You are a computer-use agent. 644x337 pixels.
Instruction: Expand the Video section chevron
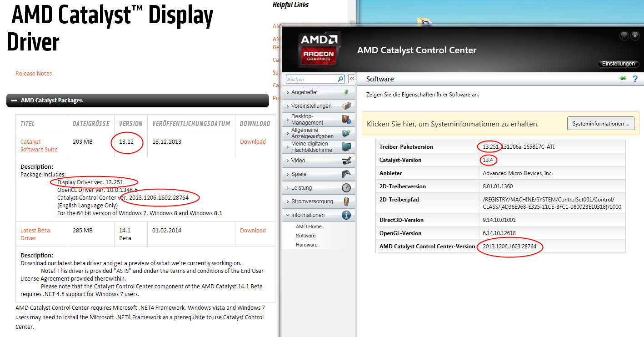288,161
